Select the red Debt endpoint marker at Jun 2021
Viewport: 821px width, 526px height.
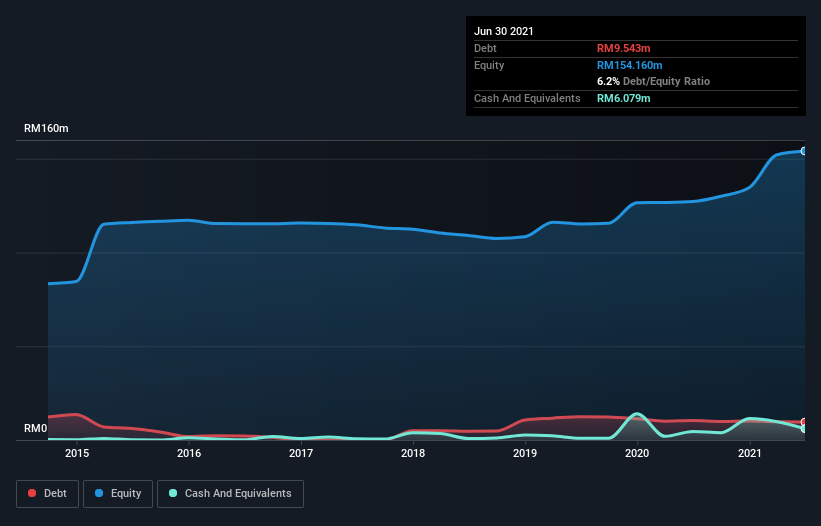coord(804,422)
